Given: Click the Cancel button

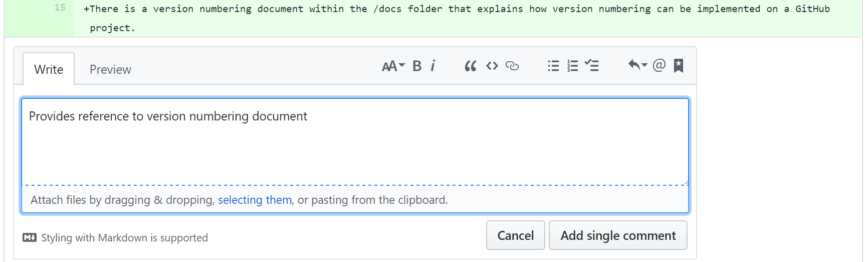Looking at the screenshot, I should pos(515,235).
